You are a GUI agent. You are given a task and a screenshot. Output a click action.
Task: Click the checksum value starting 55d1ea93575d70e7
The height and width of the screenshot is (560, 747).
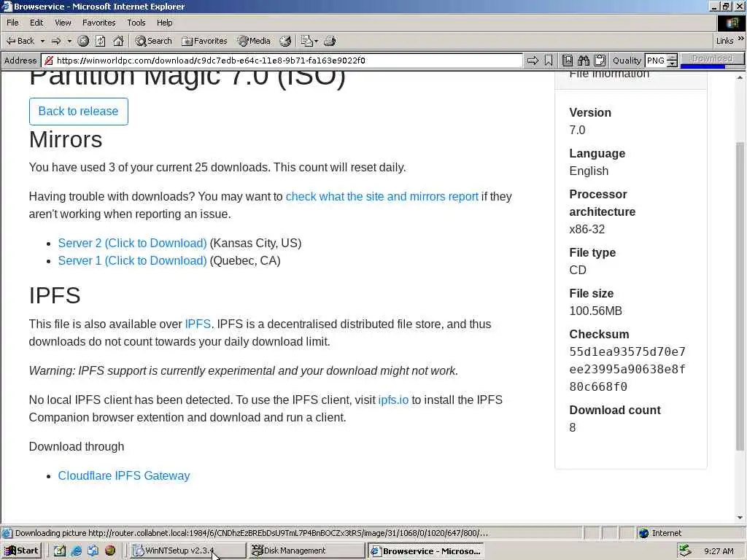pos(627,369)
